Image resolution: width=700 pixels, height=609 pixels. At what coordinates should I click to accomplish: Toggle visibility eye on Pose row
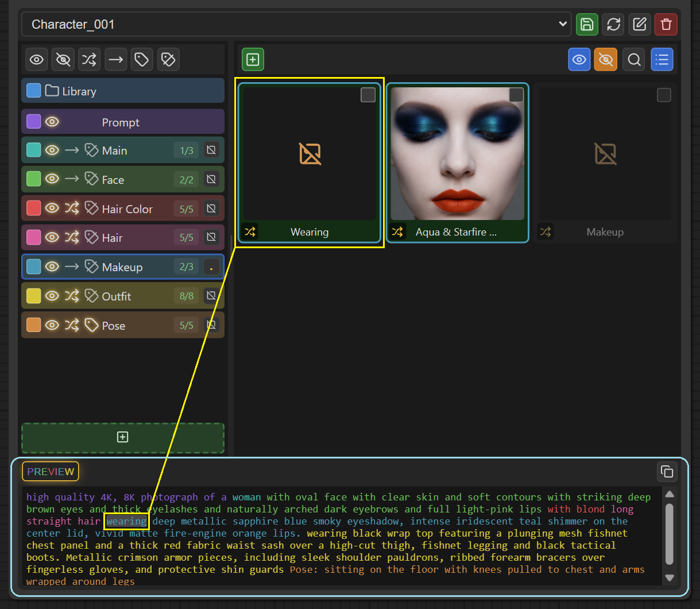(x=52, y=325)
